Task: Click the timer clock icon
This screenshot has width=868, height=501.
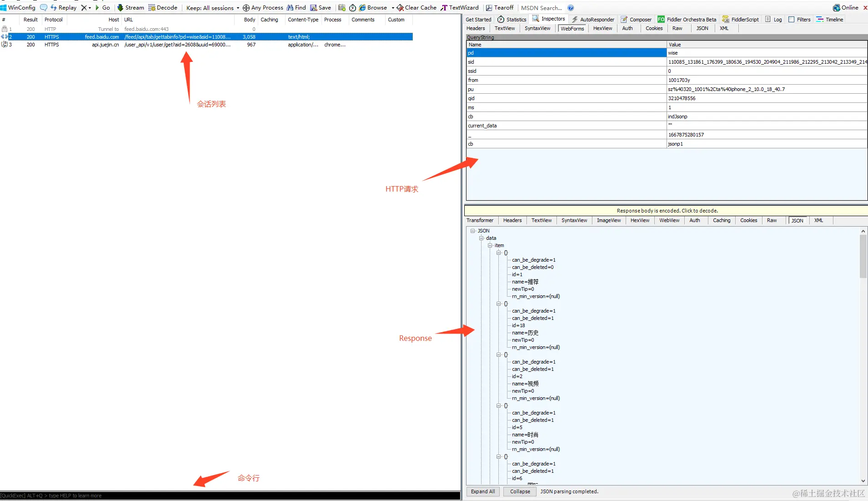Action: click(352, 8)
